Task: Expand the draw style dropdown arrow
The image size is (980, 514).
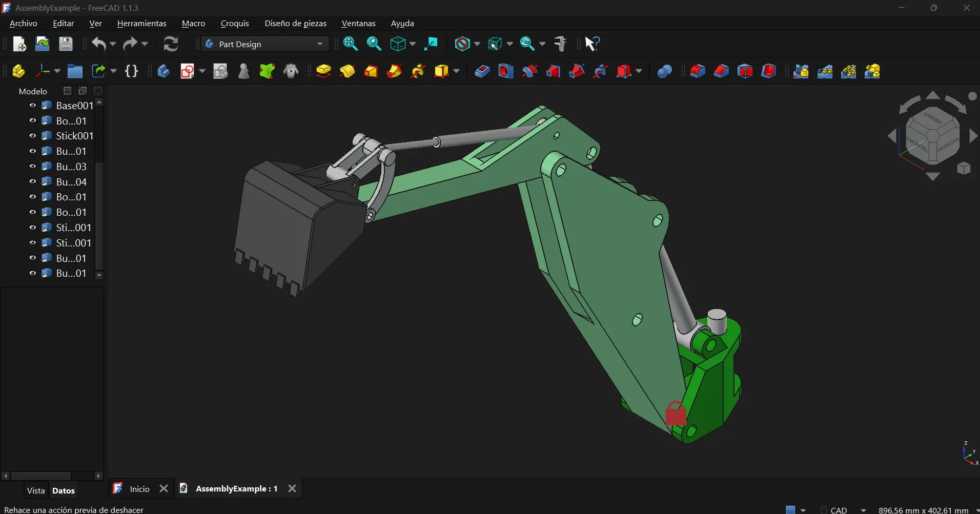Action: point(477,44)
